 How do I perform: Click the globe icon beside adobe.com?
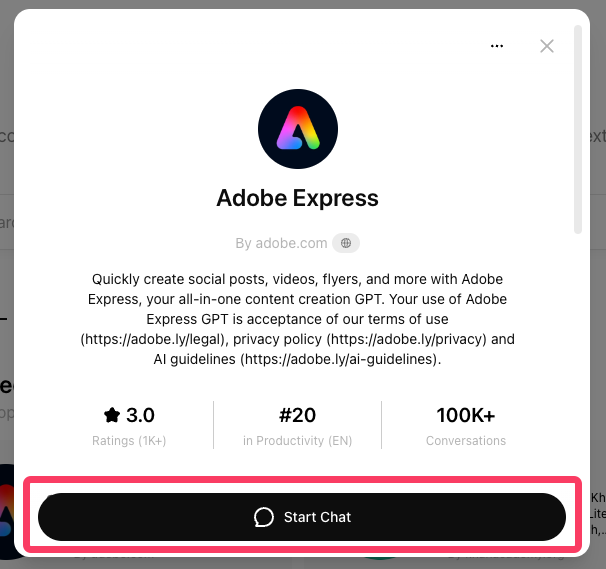[346, 243]
